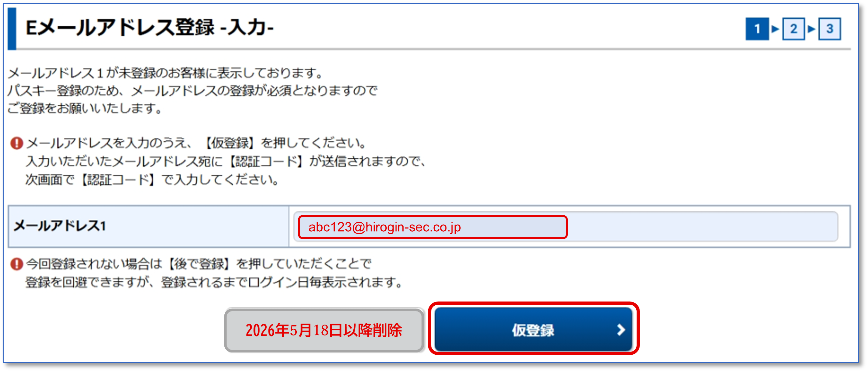
Task: Click arrow between step 1 and 2
Action: (x=775, y=29)
